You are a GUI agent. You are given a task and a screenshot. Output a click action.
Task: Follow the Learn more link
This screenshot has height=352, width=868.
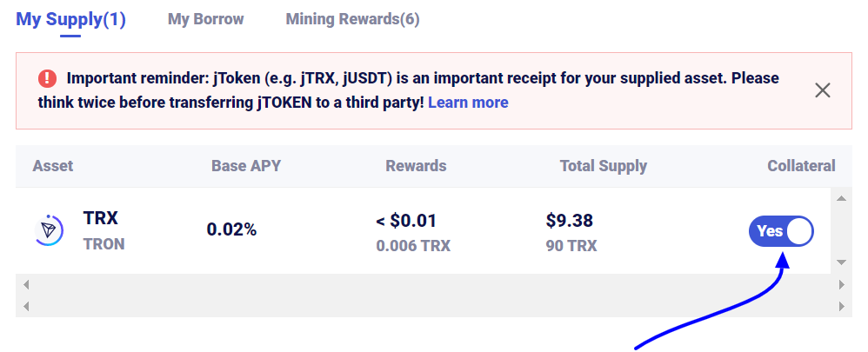point(468,103)
